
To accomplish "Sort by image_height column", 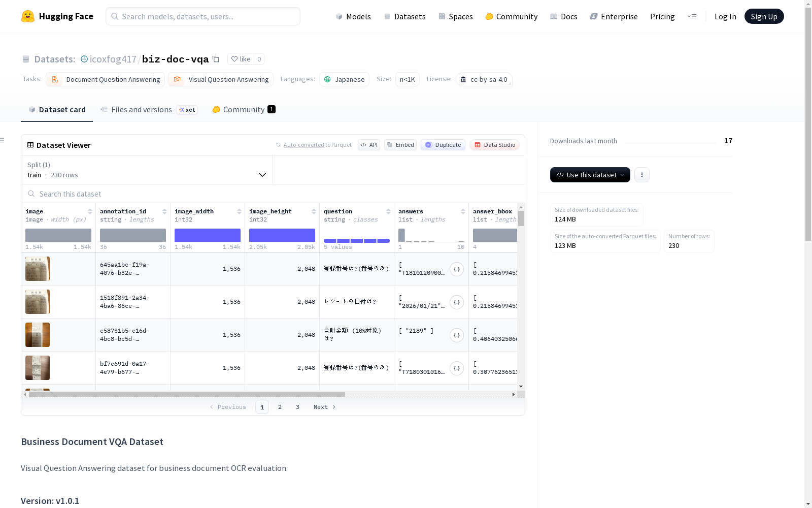I will [314, 211].
